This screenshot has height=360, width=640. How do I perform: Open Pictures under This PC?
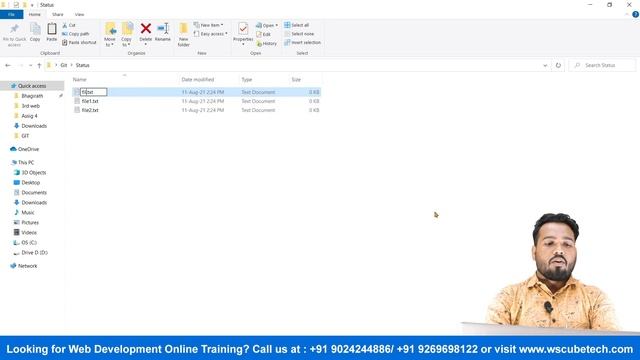point(30,223)
